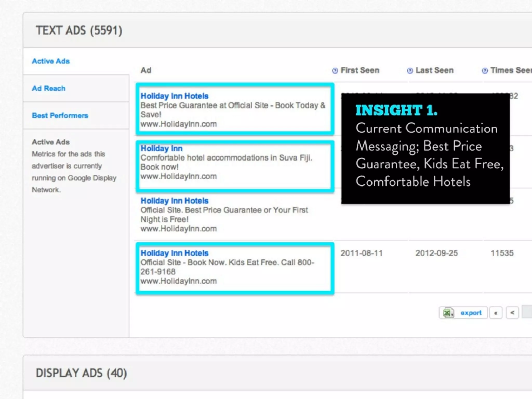Select the Best Performers tab

pos(60,116)
